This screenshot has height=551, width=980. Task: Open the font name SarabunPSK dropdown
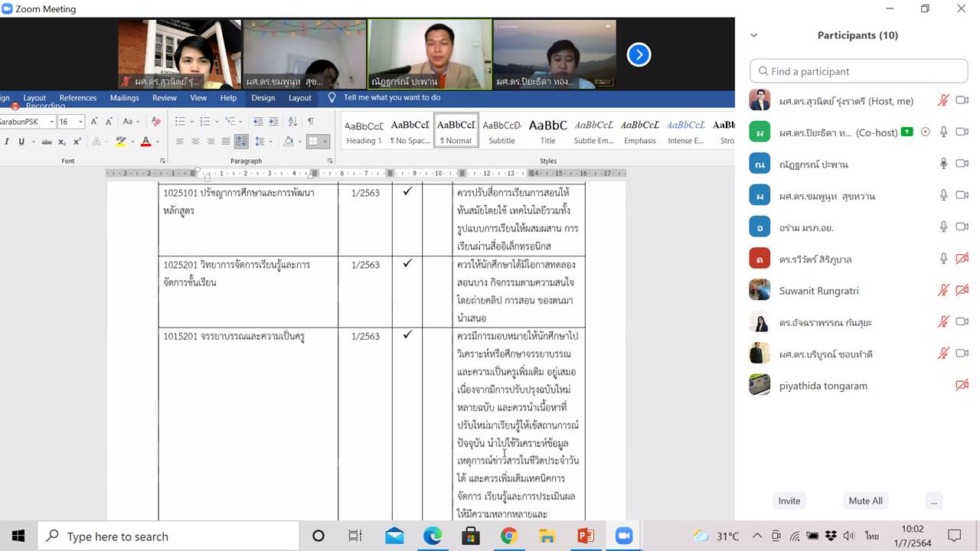coord(52,122)
